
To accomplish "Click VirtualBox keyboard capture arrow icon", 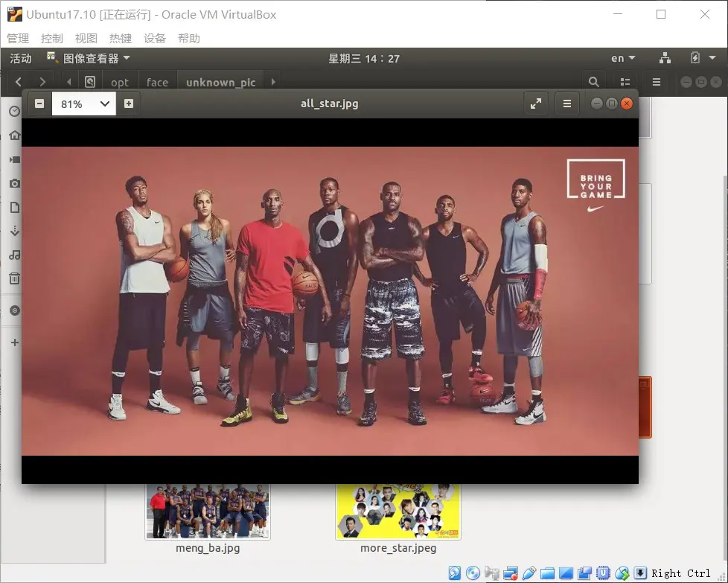I will [640, 573].
